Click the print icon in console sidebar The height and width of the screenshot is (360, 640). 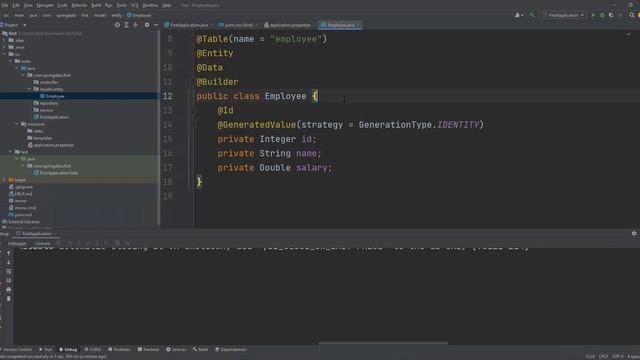[9, 289]
